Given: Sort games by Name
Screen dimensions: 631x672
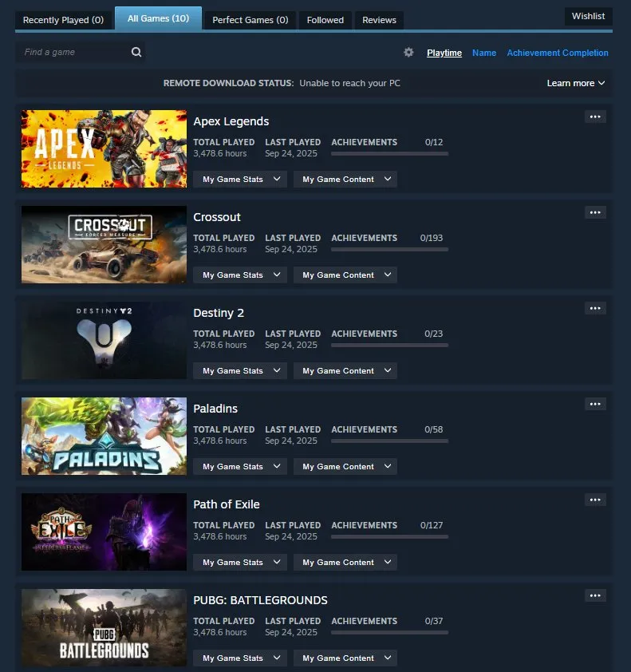Looking at the screenshot, I should [484, 53].
